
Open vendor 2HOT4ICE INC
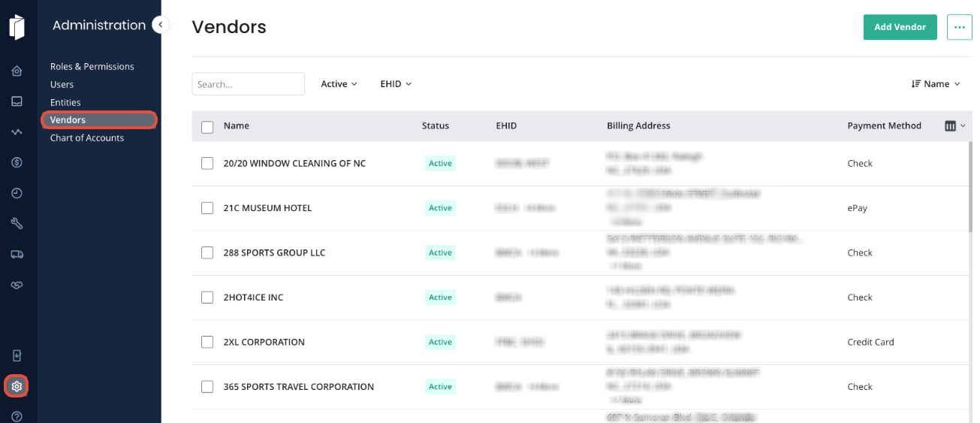[253, 298]
